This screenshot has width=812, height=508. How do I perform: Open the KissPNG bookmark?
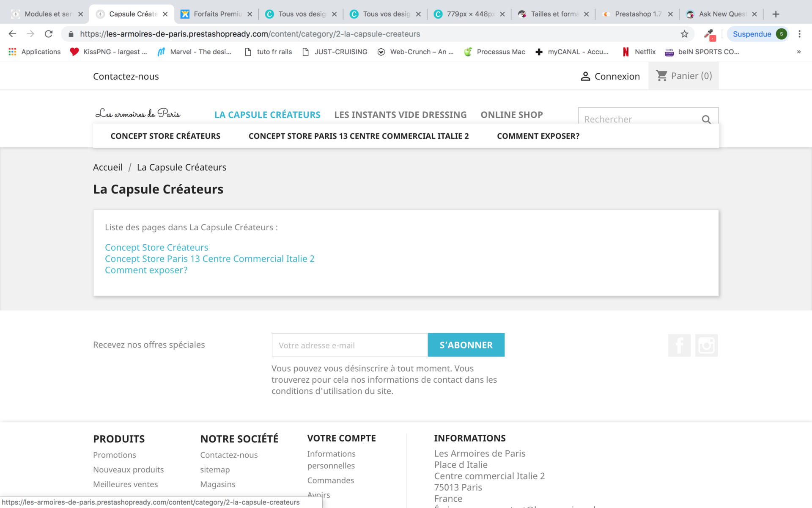click(109, 52)
